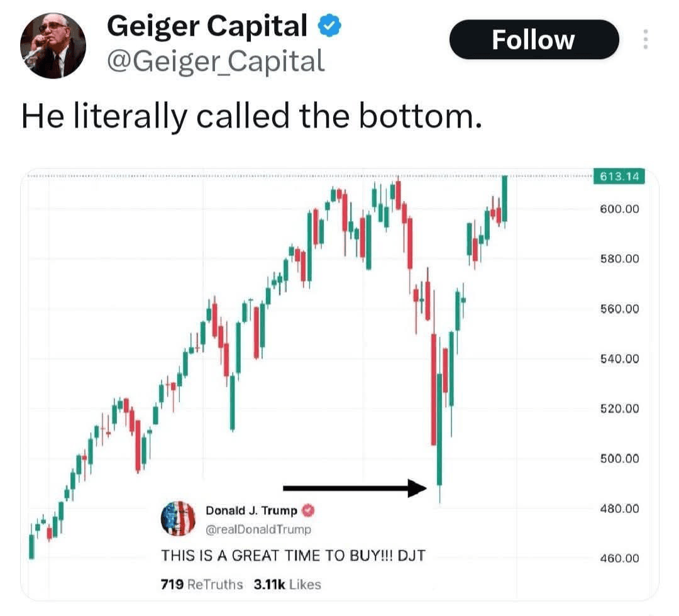Click the 613.14 current price label
The width and height of the screenshot is (679, 616).
tap(619, 176)
